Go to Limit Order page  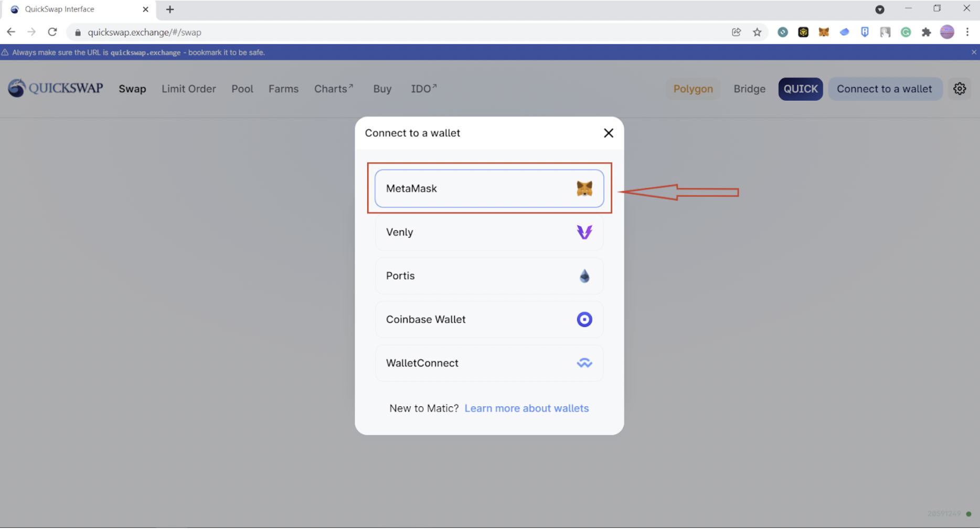189,89
